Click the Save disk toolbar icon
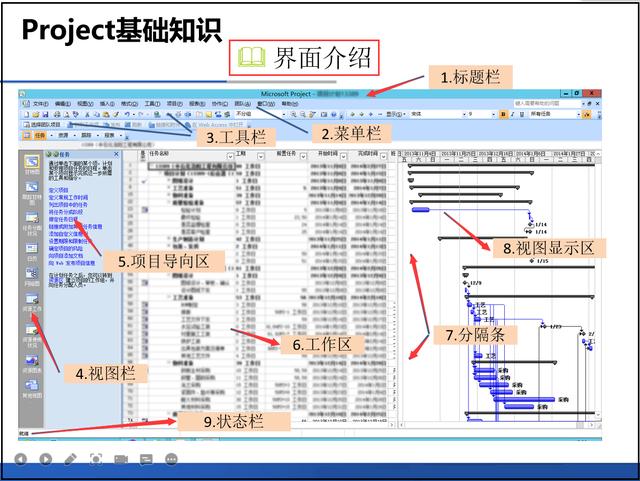The width and height of the screenshot is (640, 481). (45, 115)
